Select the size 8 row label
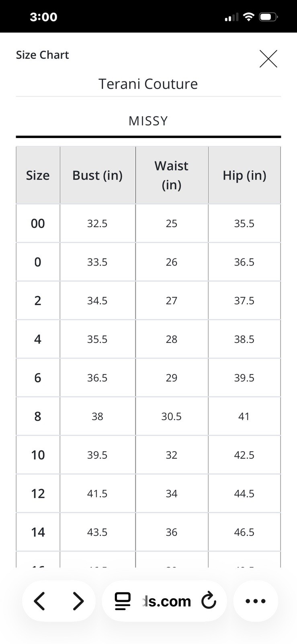 (x=38, y=416)
